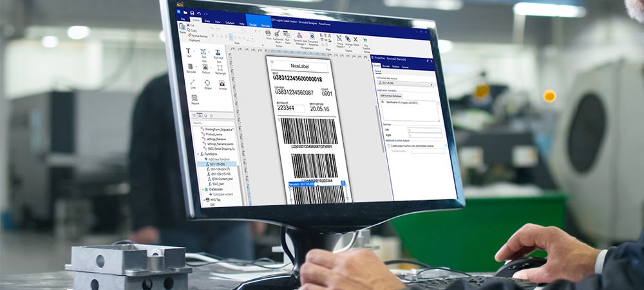Viewport: 644px width, 290px height.
Task: Click the Paste clipboard icon
Action: click(x=182, y=28)
